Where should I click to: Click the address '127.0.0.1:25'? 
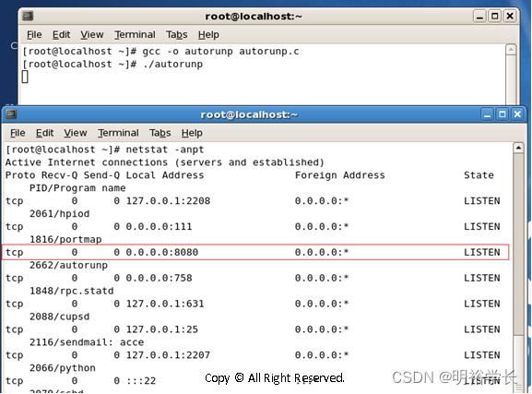coord(162,329)
